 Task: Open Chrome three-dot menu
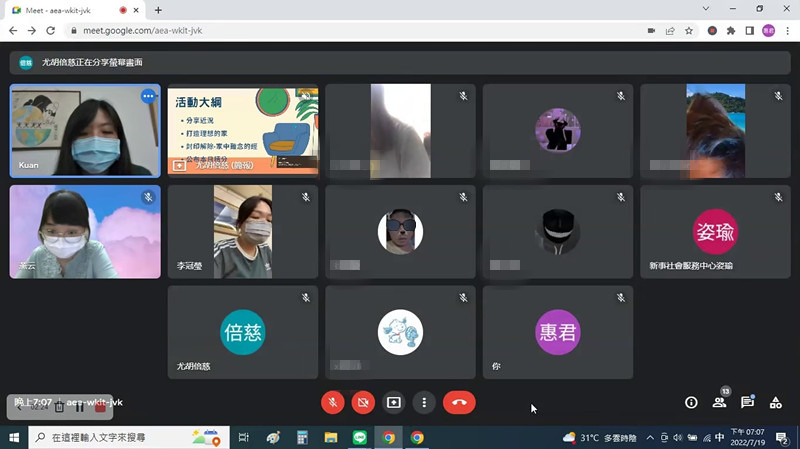pos(787,30)
